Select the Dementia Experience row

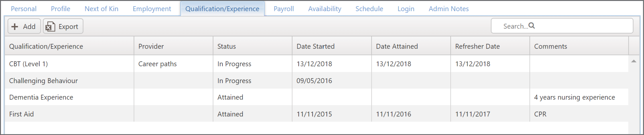(317, 97)
